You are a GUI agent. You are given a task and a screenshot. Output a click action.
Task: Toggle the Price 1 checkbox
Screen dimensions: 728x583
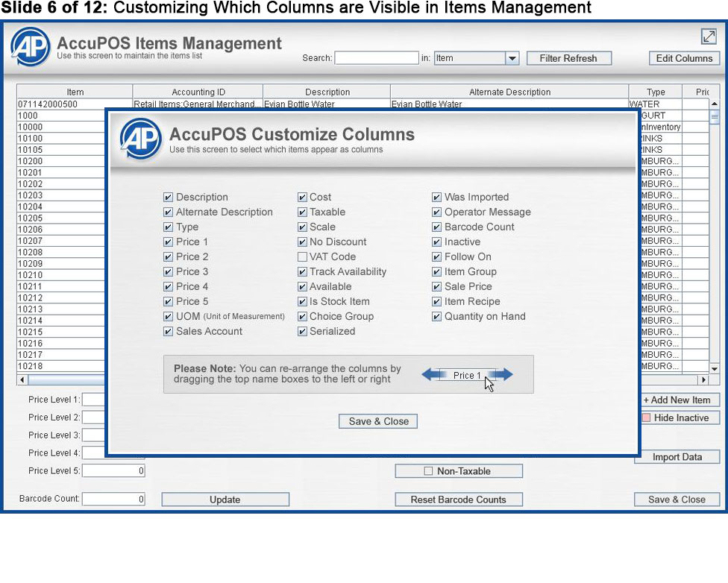point(168,242)
